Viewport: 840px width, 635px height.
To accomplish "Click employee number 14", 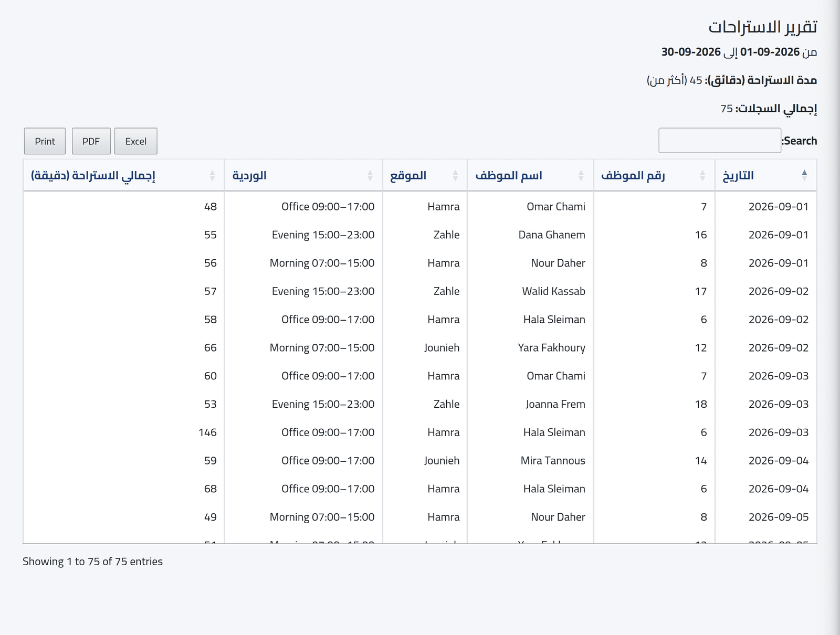I will click(701, 460).
